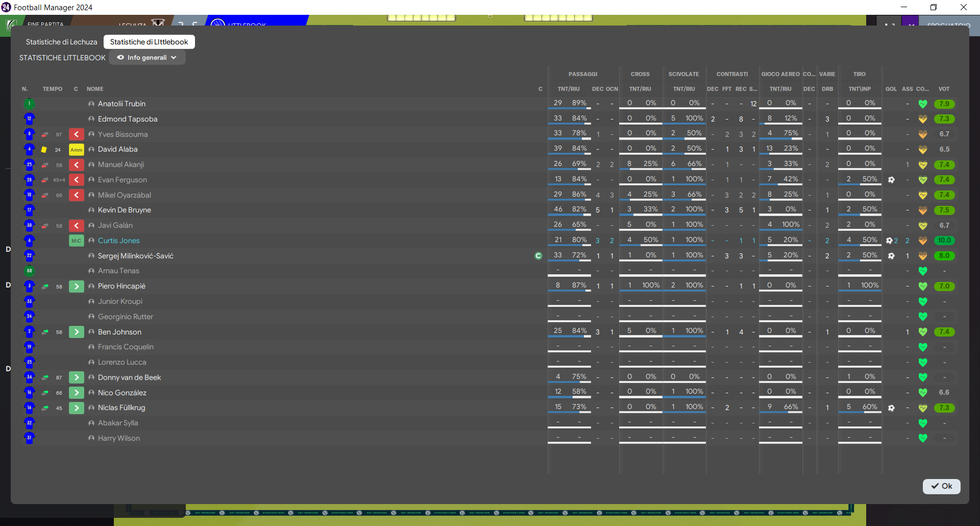Click the GIOCO AEREO column group header
Viewport: 980px width, 526px height.
coord(780,74)
